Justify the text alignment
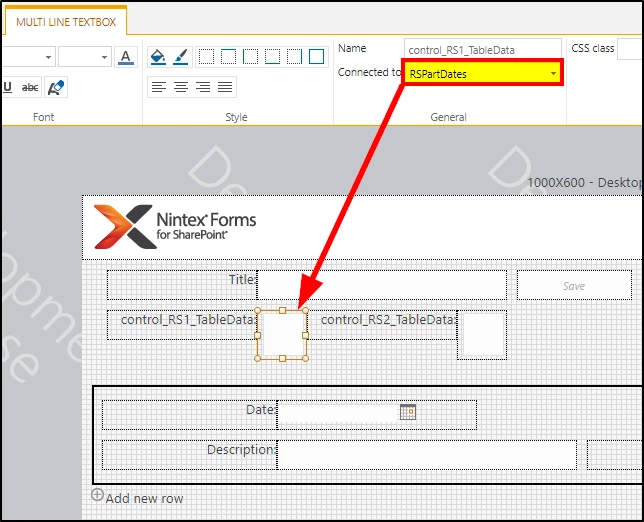 (225, 87)
